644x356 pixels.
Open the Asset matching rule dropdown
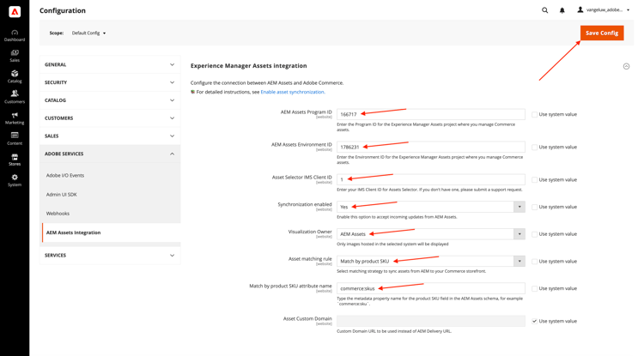pos(431,262)
